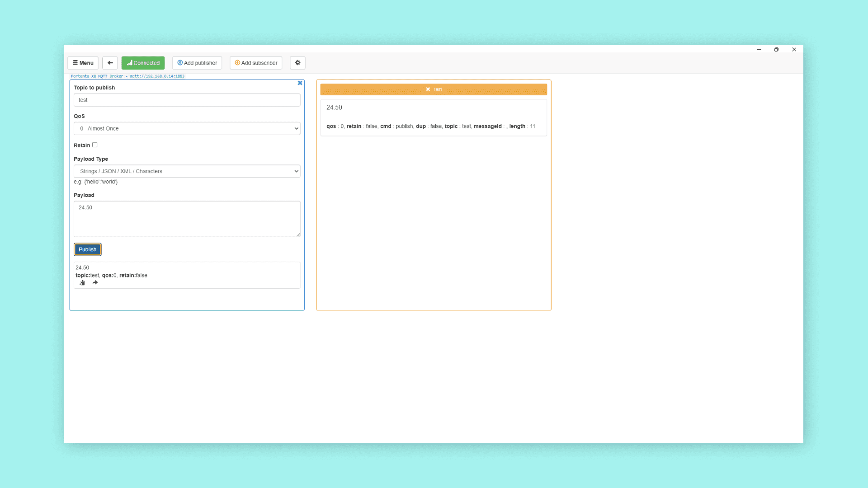Click the republish arrow icon in the message log
The image size is (868, 488).
(x=95, y=283)
